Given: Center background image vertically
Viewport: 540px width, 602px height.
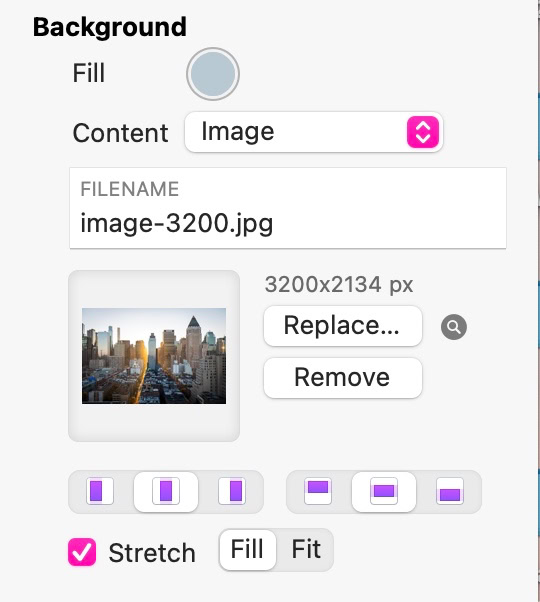Looking at the screenshot, I should click(x=384, y=491).
